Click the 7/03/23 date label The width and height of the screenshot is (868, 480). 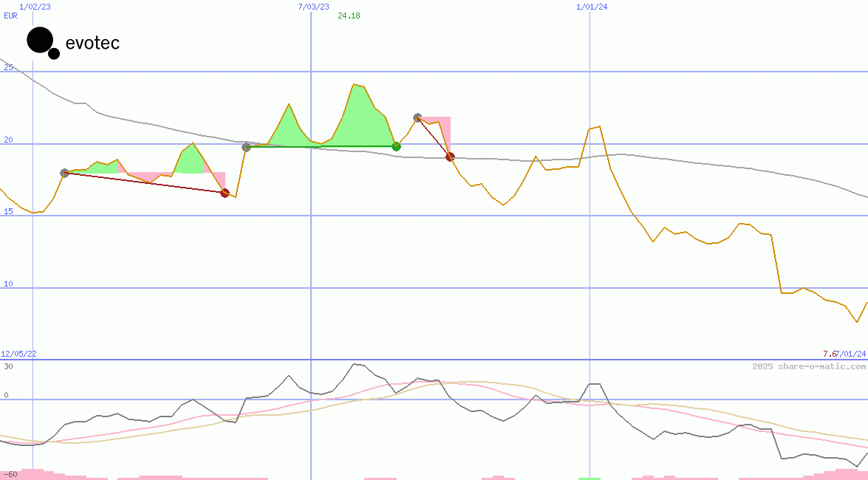click(x=313, y=7)
